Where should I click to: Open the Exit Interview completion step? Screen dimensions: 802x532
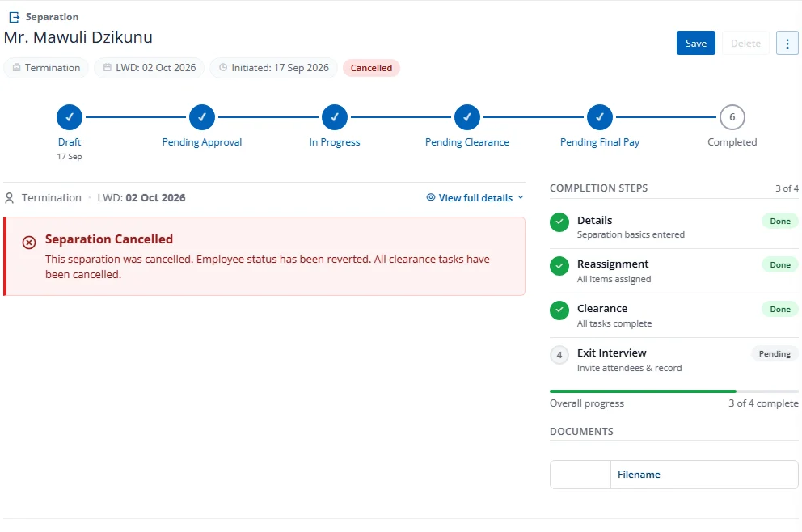(x=673, y=360)
